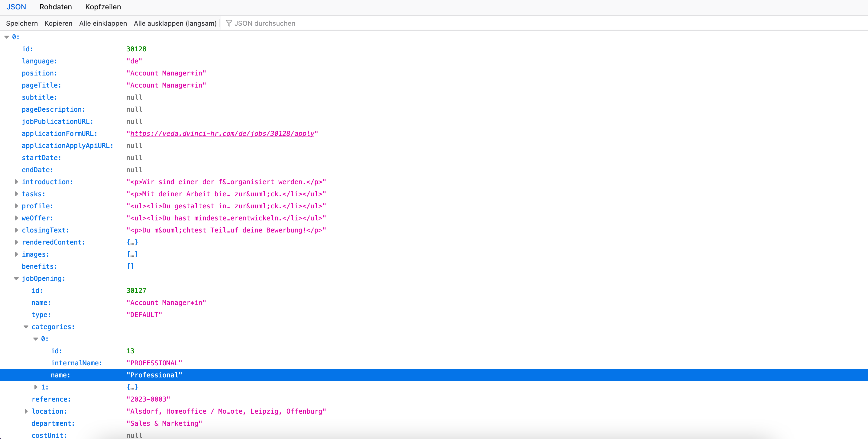Click the closingText preview string
This screenshot has width=868, height=439.
226,230
